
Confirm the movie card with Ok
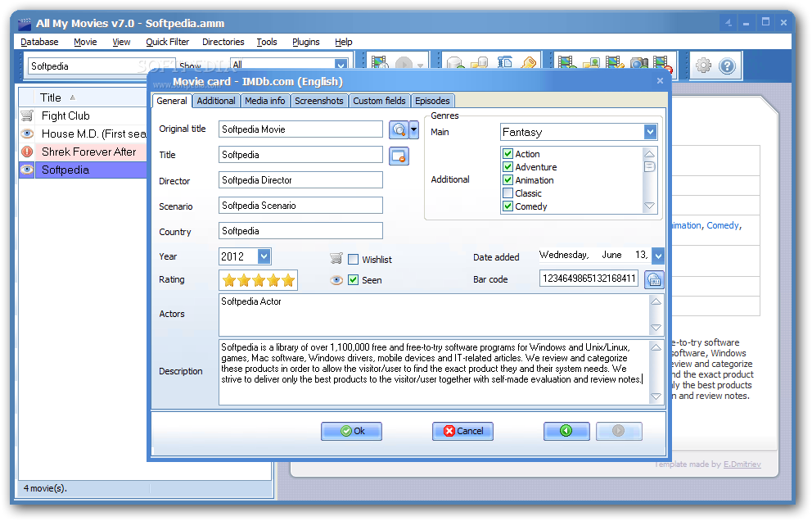click(x=352, y=432)
